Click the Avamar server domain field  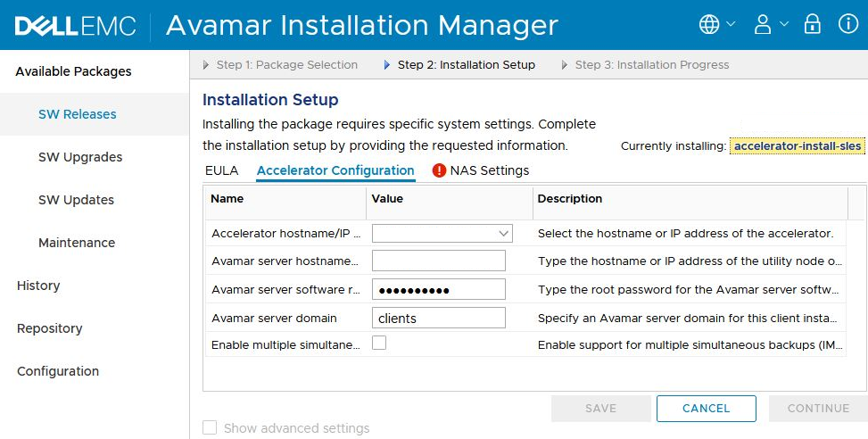click(x=439, y=318)
